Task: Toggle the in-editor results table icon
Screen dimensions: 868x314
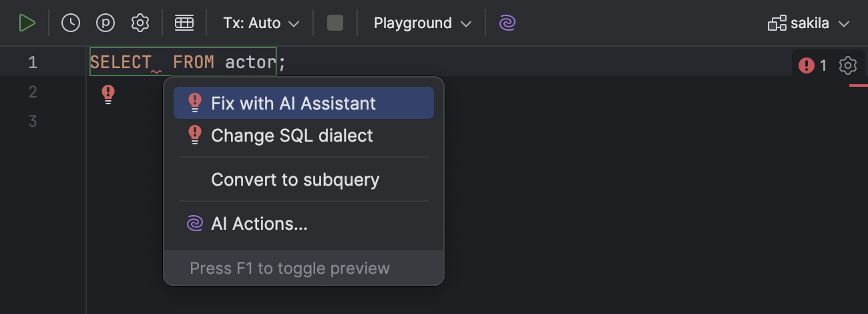Action: point(184,23)
